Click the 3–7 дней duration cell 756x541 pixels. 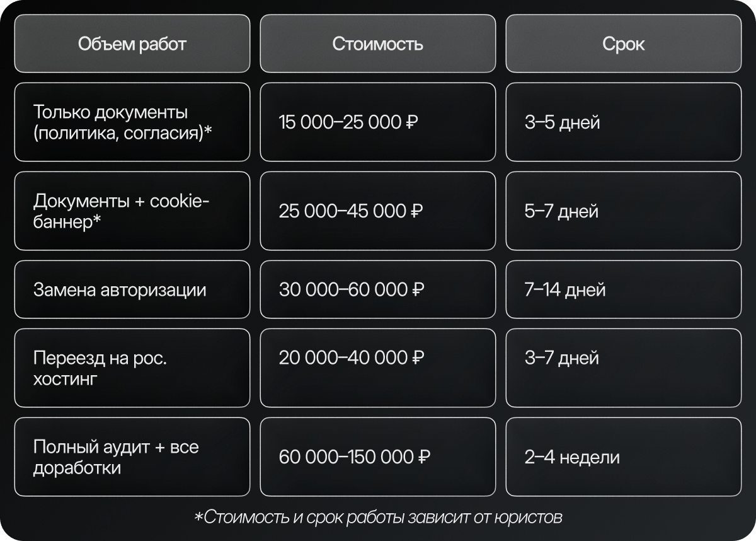coord(624,368)
